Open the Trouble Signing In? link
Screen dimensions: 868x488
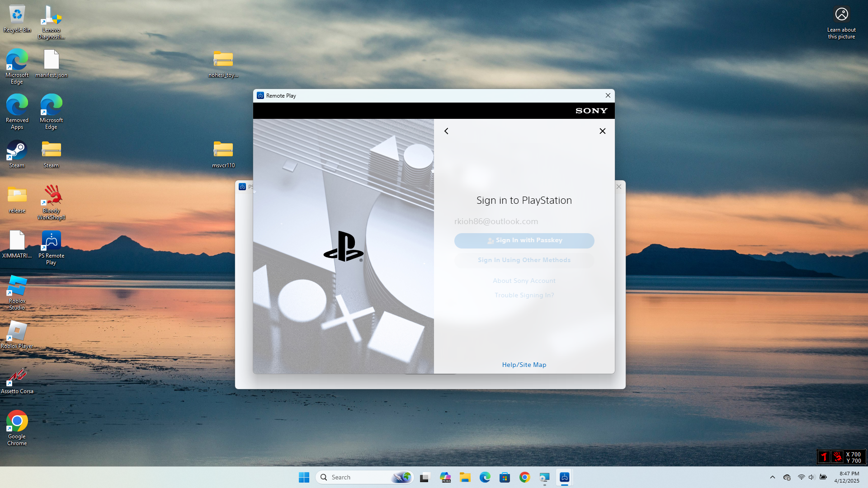click(x=524, y=295)
